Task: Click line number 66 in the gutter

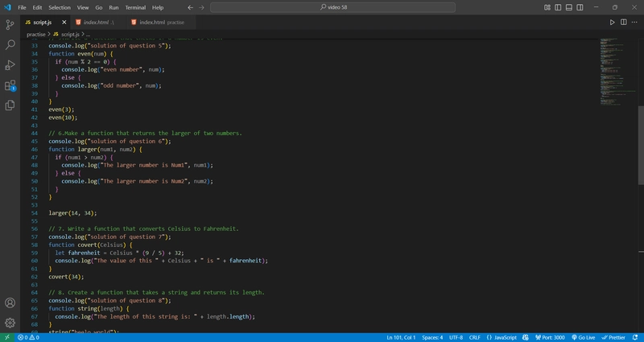Action: pos(35,308)
